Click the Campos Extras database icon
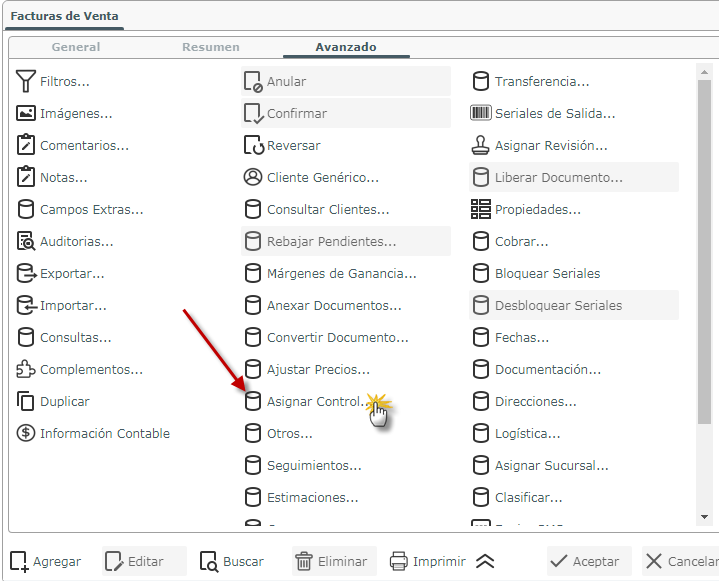Viewport: 719px width, 581px height. click(x=26, y=209)
